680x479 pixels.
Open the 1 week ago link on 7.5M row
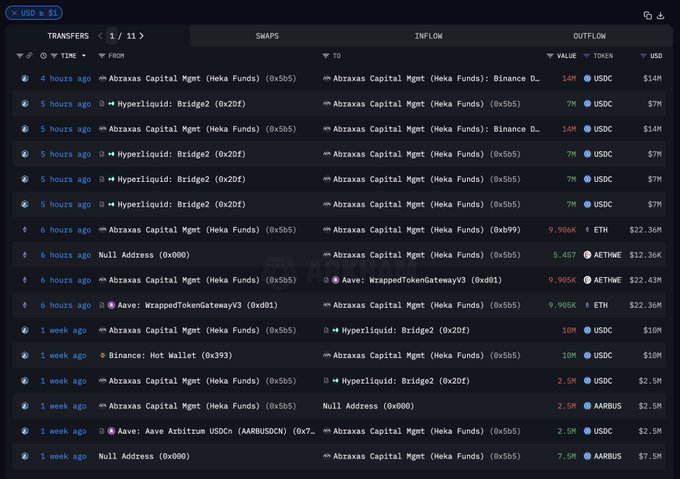(x=63, y=456)
